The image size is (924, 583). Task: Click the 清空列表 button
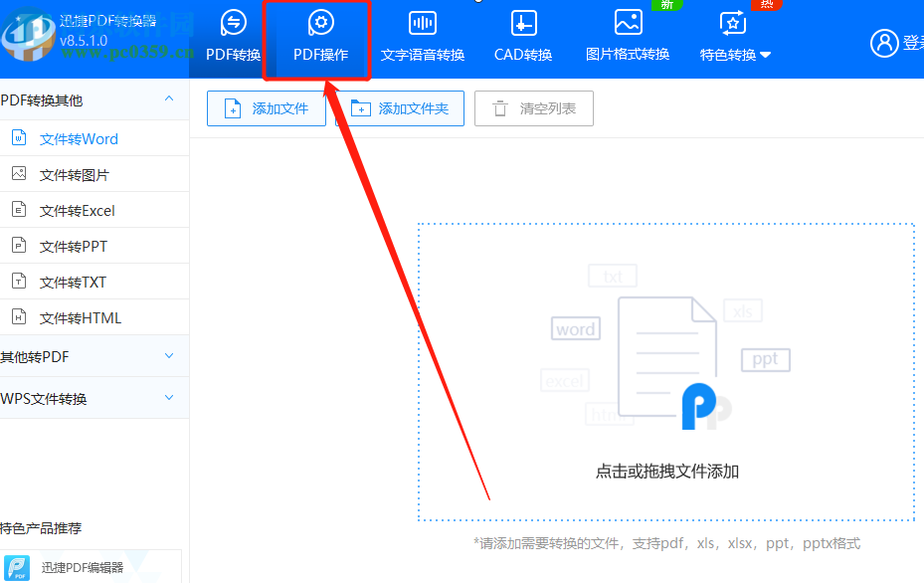coord(533,107)
